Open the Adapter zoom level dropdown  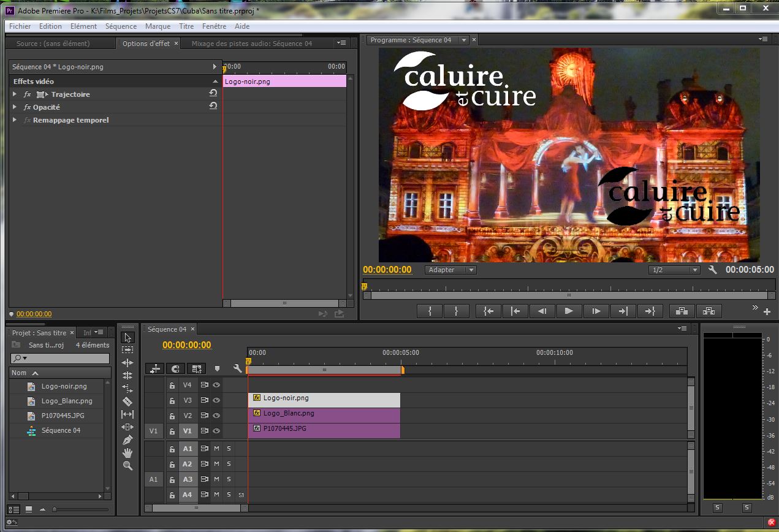point(450,270)
